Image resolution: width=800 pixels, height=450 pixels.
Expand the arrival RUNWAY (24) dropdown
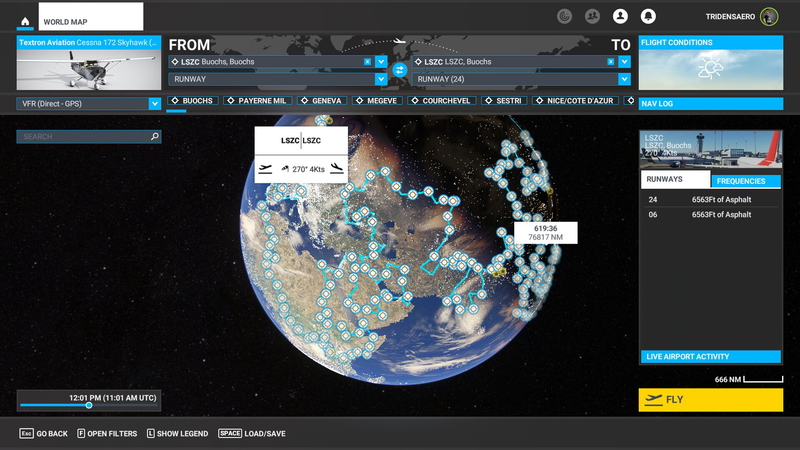pyautogui.click(x=624, y=78)
